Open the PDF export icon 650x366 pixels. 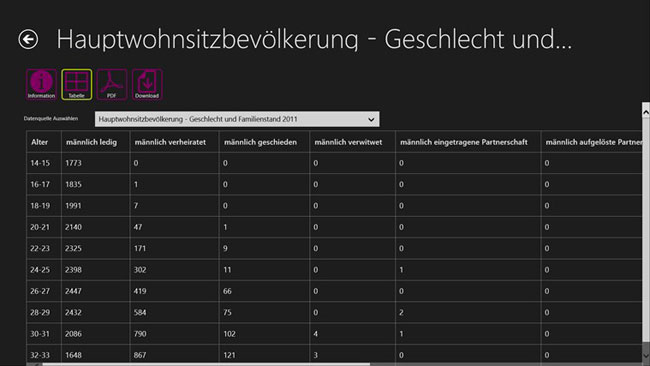pyautogui.click(x=112, y=85)
